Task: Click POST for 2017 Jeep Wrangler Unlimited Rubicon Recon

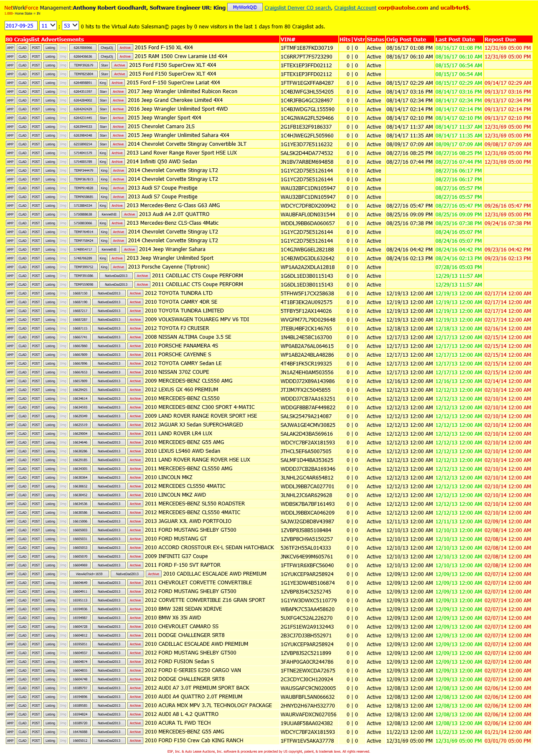Action: [x=36, y=91]
